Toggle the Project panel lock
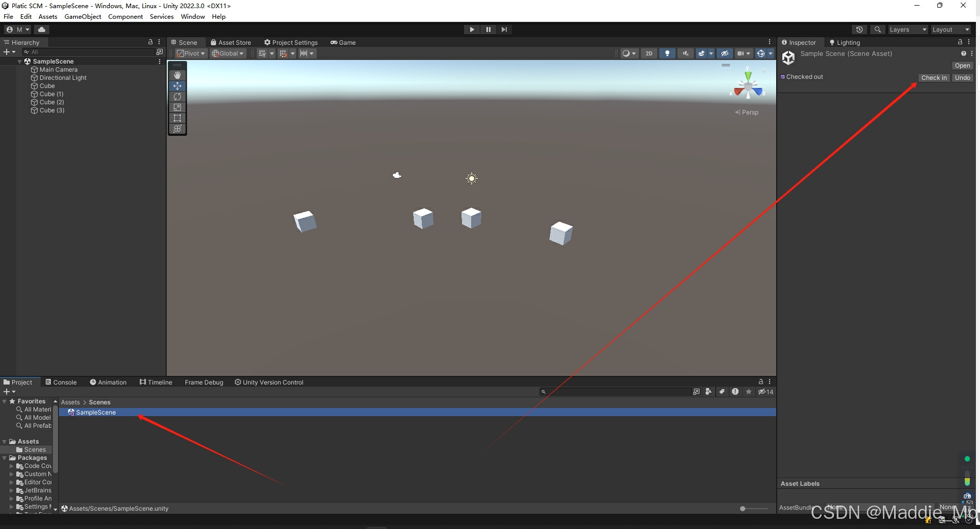The height and width of the screenshot is (529, 980). pyautogui.click(x=761, y=381)
